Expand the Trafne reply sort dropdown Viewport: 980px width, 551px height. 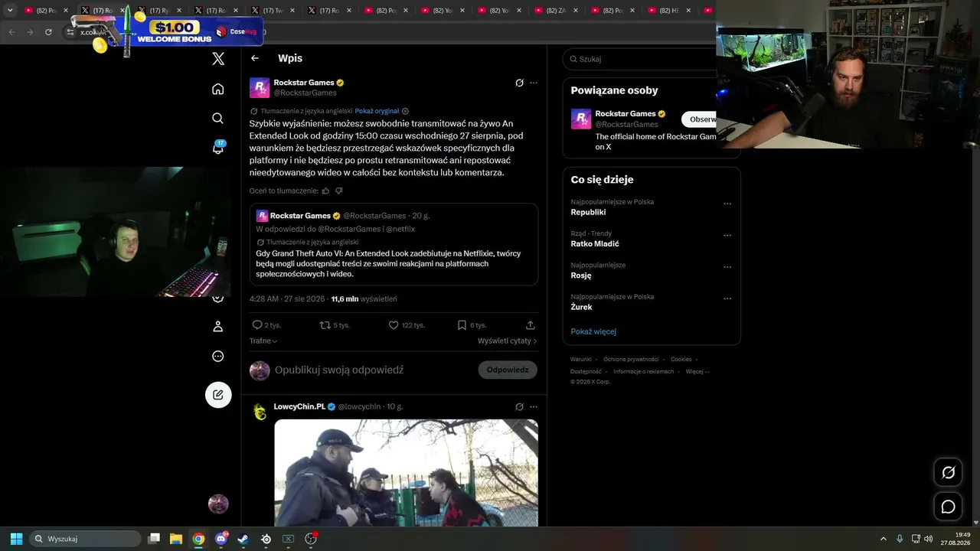tap(263, 341)
